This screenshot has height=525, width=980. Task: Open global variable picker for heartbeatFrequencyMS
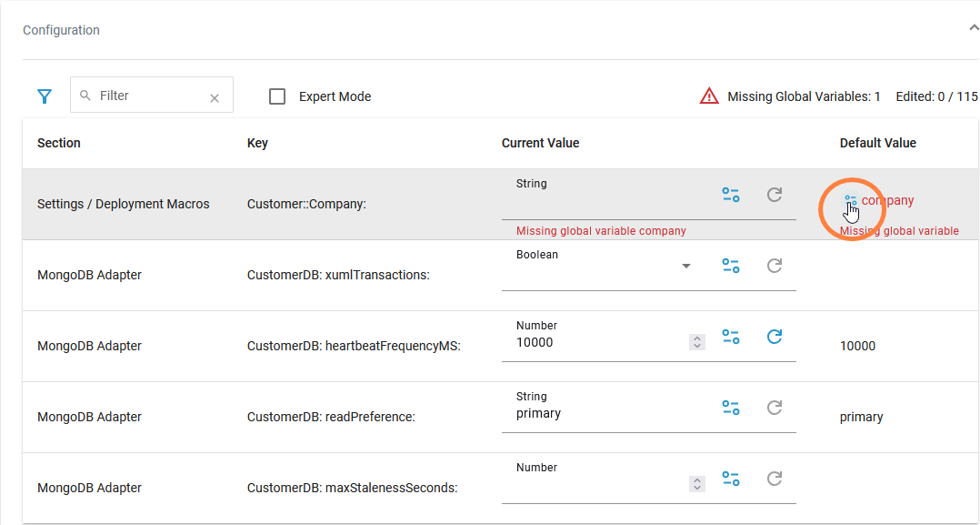tap(730, 337)
